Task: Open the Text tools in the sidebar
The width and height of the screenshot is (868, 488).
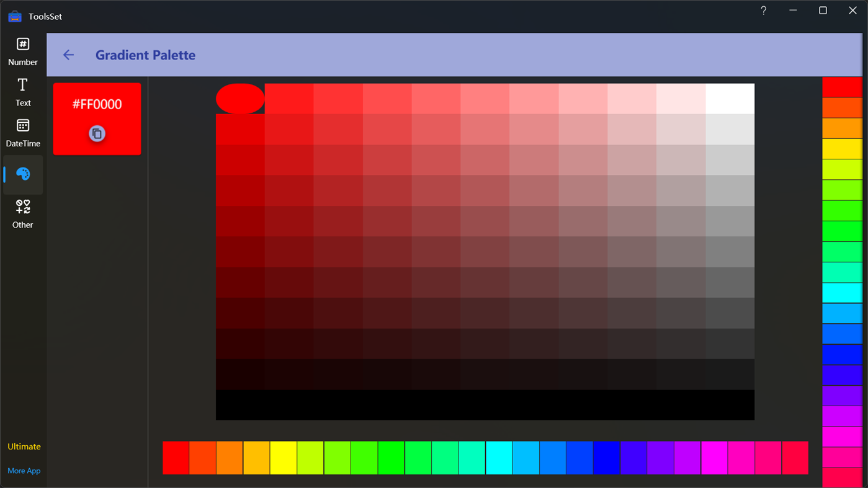Action: pyautogui.click(x=23, y=92)
